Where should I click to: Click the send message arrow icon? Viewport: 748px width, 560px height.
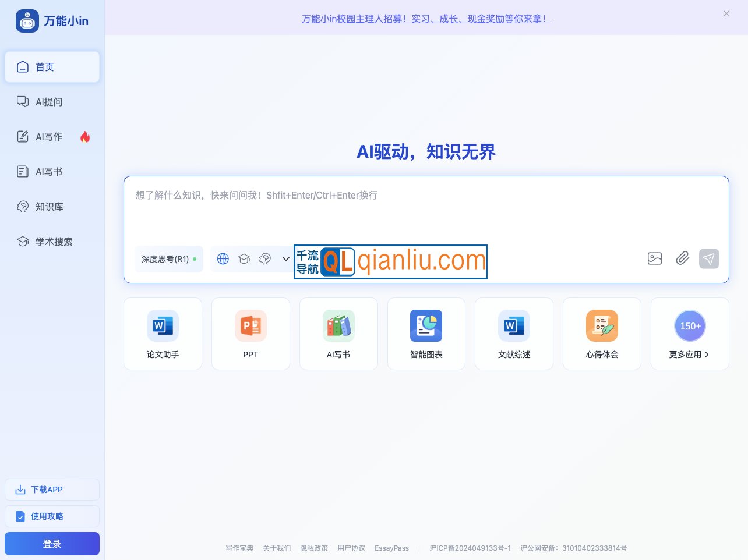tap(709, 258)
